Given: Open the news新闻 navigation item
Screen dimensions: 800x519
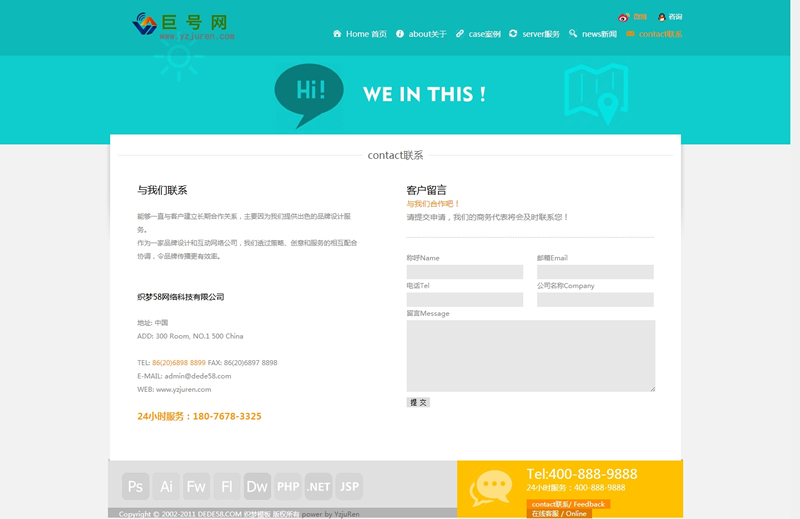Looking at the screenshot, I should tap(593, 34).
